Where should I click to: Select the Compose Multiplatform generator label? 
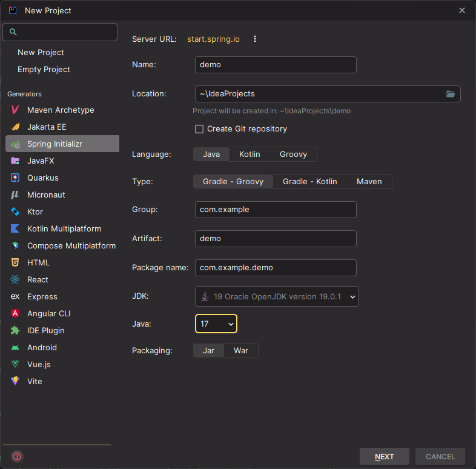[71, 246]
